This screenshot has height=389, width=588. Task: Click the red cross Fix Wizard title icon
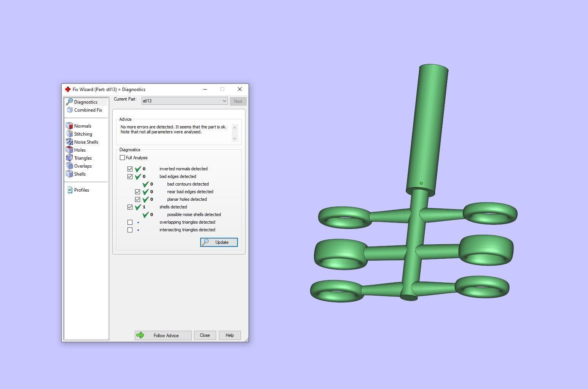pyautogui.click(x=68, y=89)
